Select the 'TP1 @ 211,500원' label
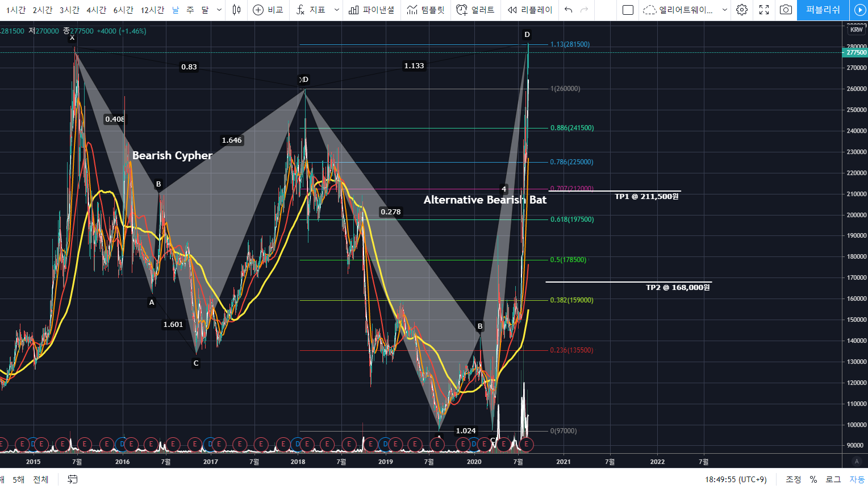Screen dimensions: 868x489 (x=646, y=196)
